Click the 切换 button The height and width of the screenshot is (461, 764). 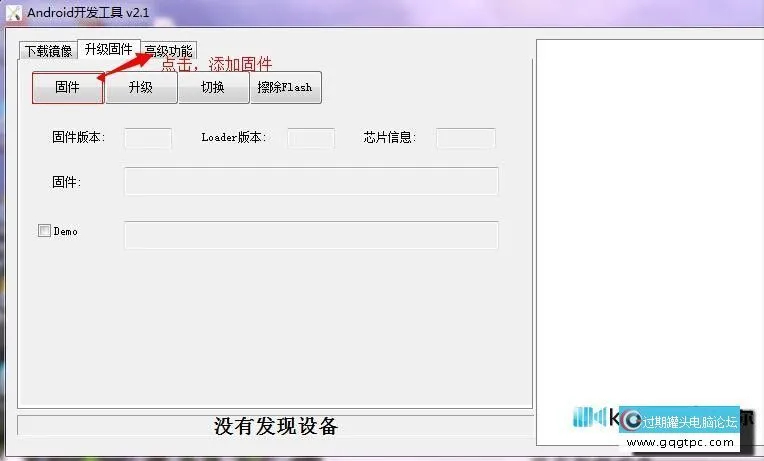(x=213, y=88)
